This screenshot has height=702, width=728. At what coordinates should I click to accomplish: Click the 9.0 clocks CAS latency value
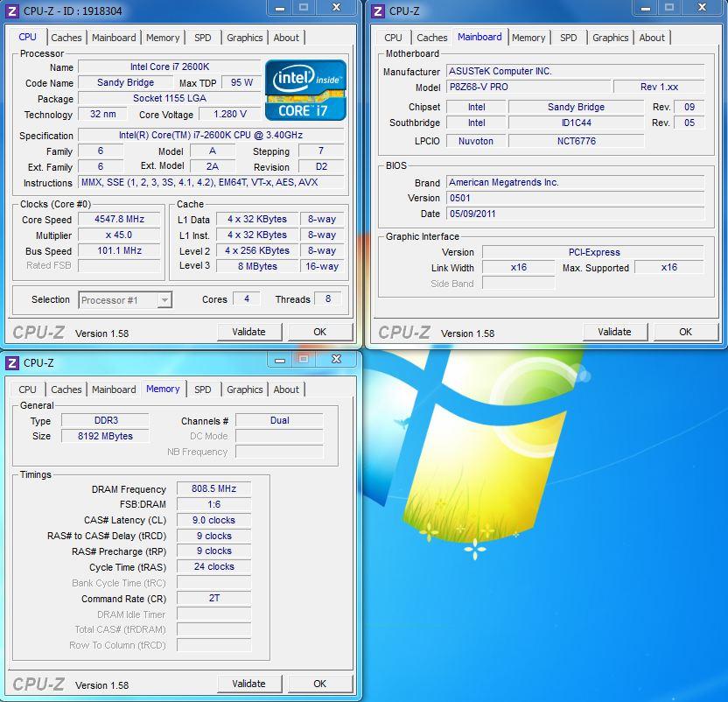tap(214, 520)
